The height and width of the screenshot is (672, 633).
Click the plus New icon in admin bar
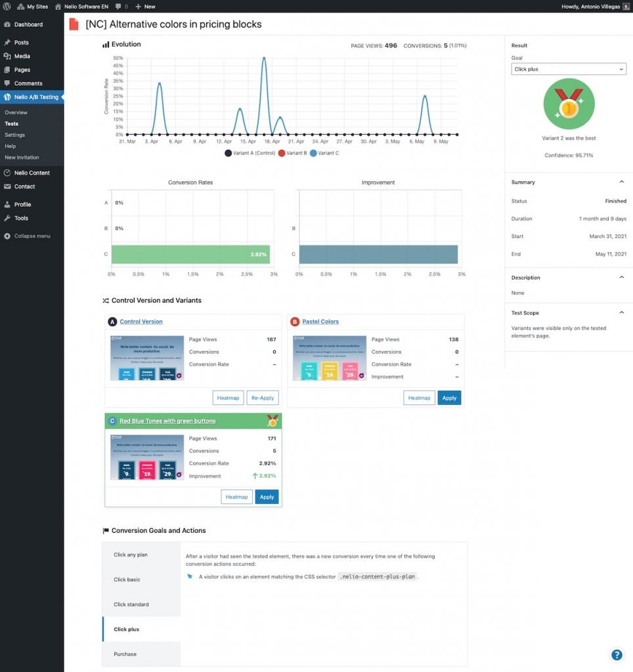(x=138, y=7)
